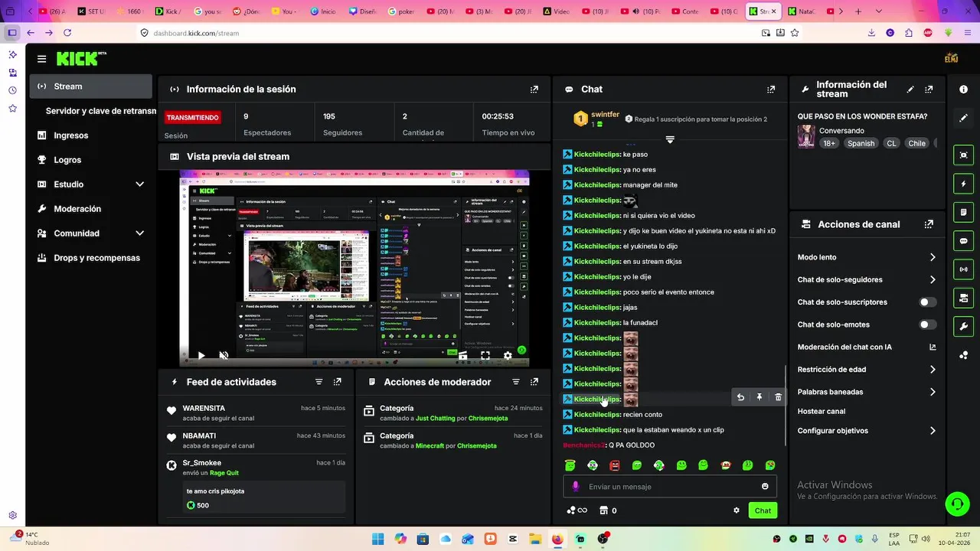Focus the Enviar un mensaje field
980x551 pixels.
tap(670, 487)
